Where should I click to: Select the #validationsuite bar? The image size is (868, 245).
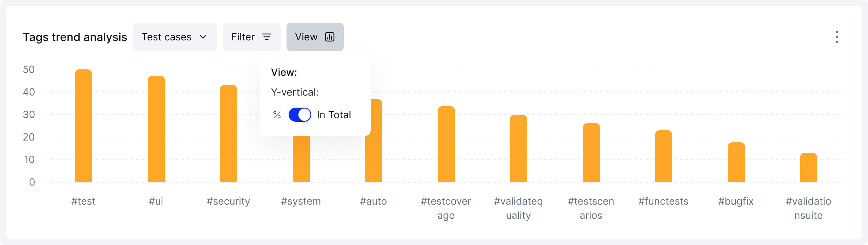point(809,167)
